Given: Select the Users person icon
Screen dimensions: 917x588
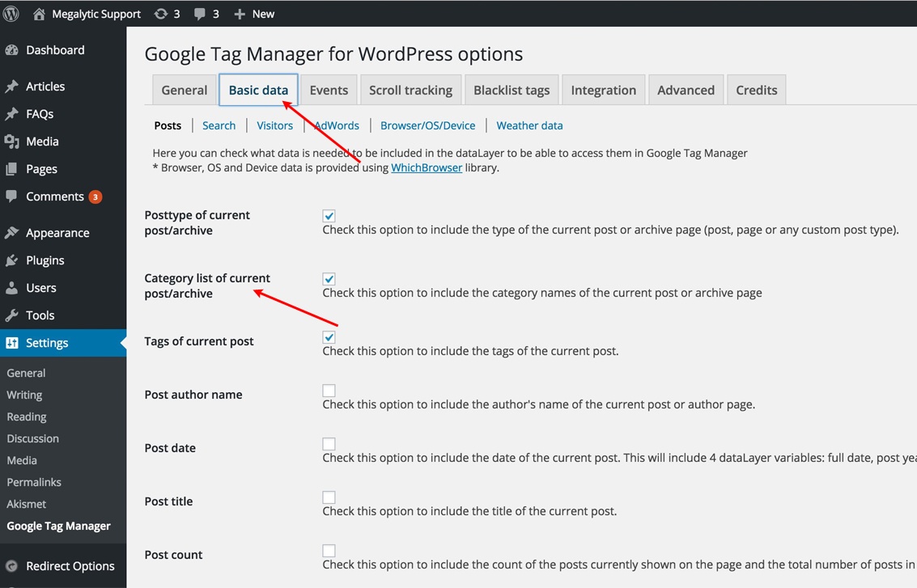Looking at the screenshot, I should tap(13, 287).
